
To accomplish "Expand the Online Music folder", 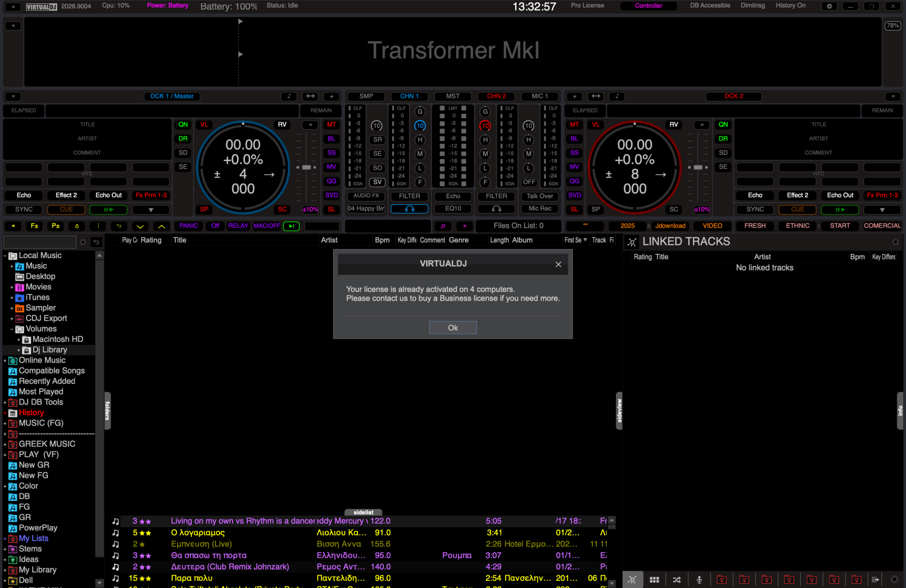I will click(5, 360).
